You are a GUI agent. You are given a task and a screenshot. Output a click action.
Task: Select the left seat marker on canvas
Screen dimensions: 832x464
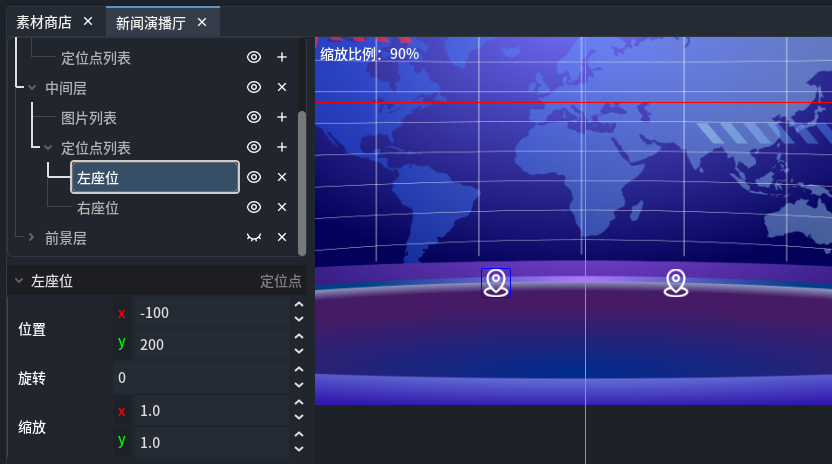[x=496, y=283]
